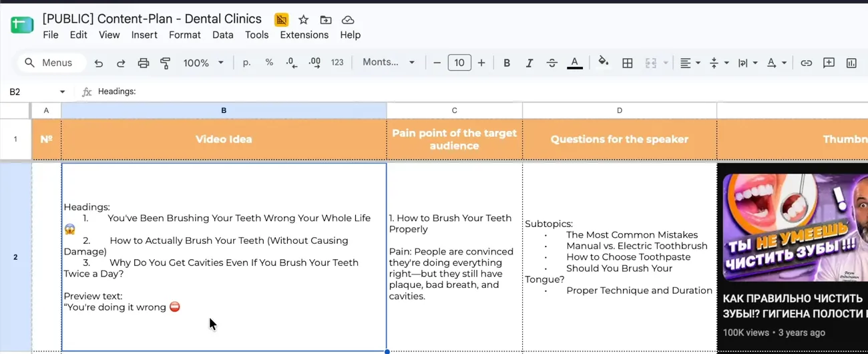This screenshot has width=868, height=354.
Task: Open text wrapping dropdown
Action: tap(748, 63)
